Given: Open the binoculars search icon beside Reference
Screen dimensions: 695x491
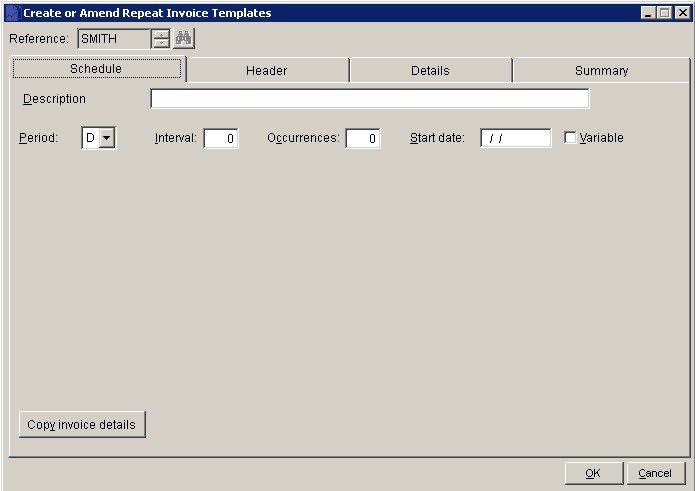Looking at the screenshot, I should tap(184, 39).
